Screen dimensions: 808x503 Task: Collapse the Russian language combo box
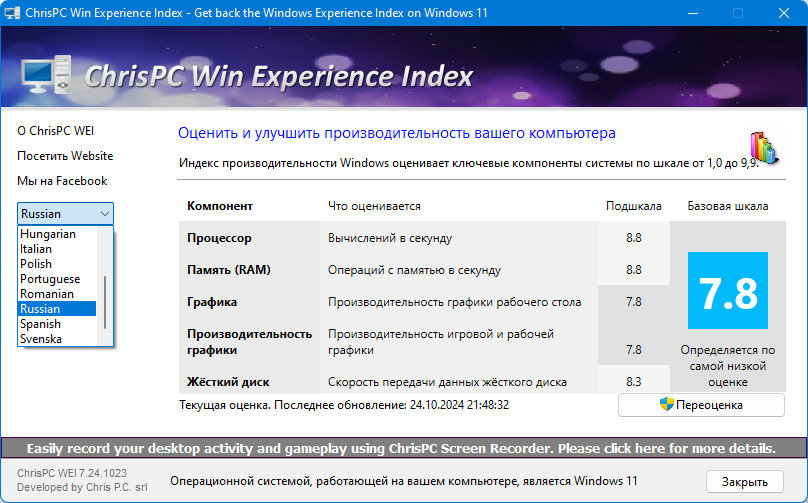pyautogui.click(x=65, y=213)
